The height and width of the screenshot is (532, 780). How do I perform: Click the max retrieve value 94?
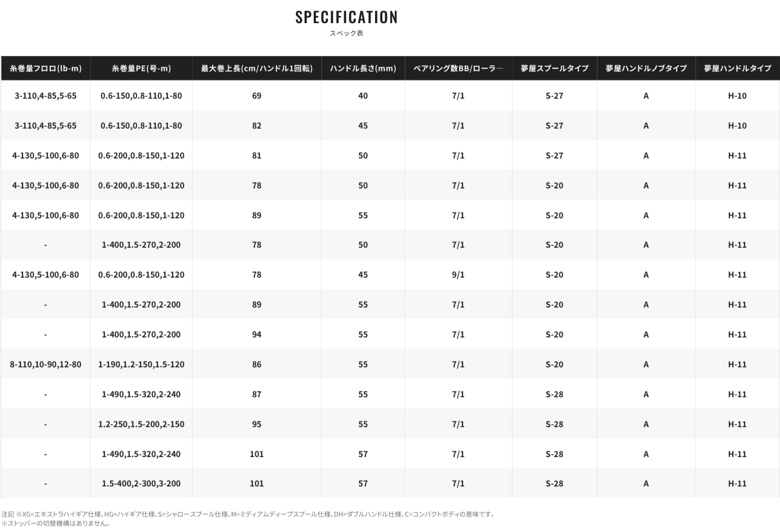point(257,335)
